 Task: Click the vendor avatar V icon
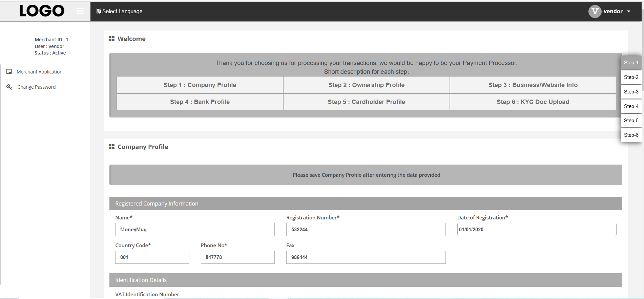pos(595,12)
